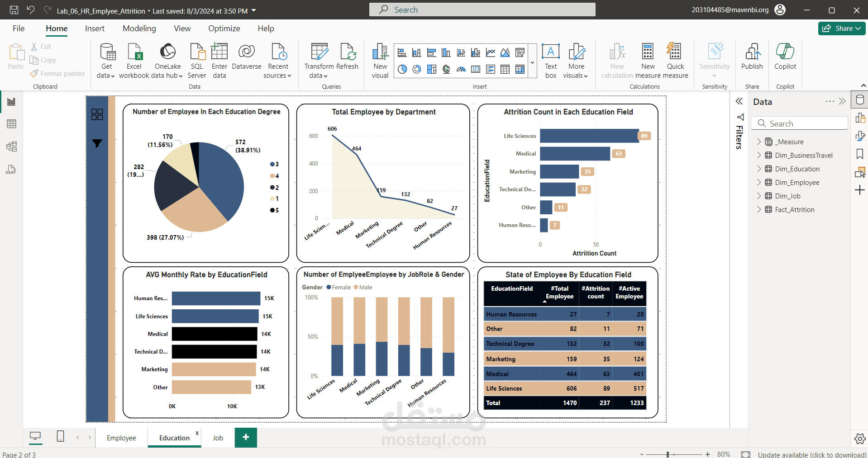Image resolution: width=868 pixels, height=458 pixels.
Task: Open the Report view in left sidebar
Action: pos(11,102)
